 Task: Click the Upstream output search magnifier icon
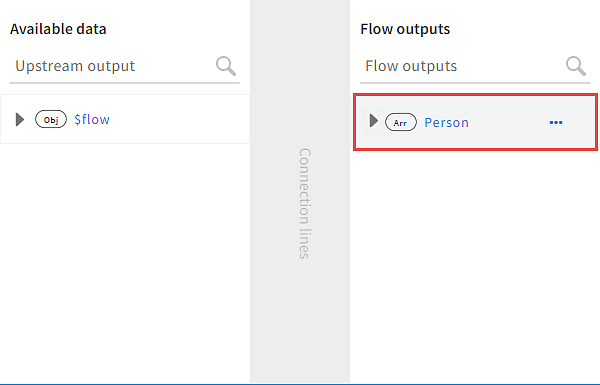tap(226, 66)
